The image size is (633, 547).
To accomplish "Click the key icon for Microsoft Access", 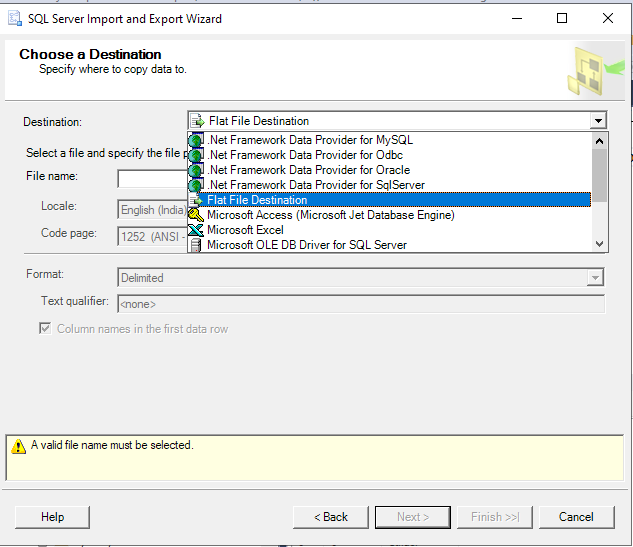I will 196,215.
